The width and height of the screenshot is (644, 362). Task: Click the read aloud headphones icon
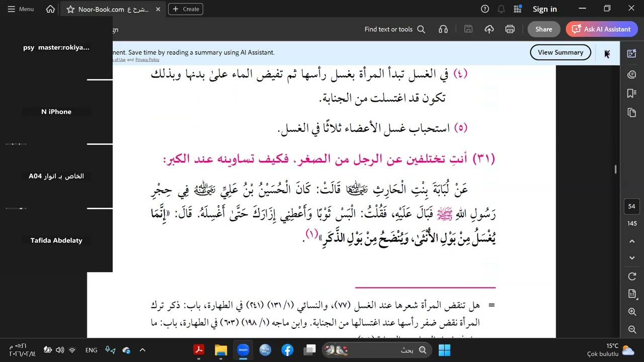coord(443,29)
